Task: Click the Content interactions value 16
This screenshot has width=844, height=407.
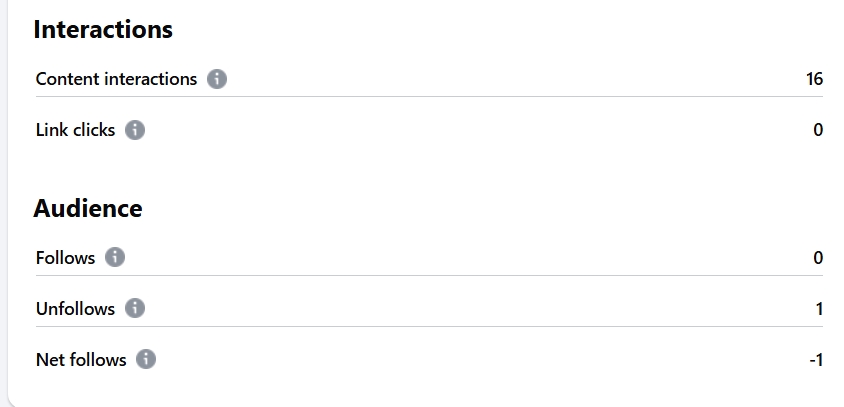Action: tap(814, 79)
